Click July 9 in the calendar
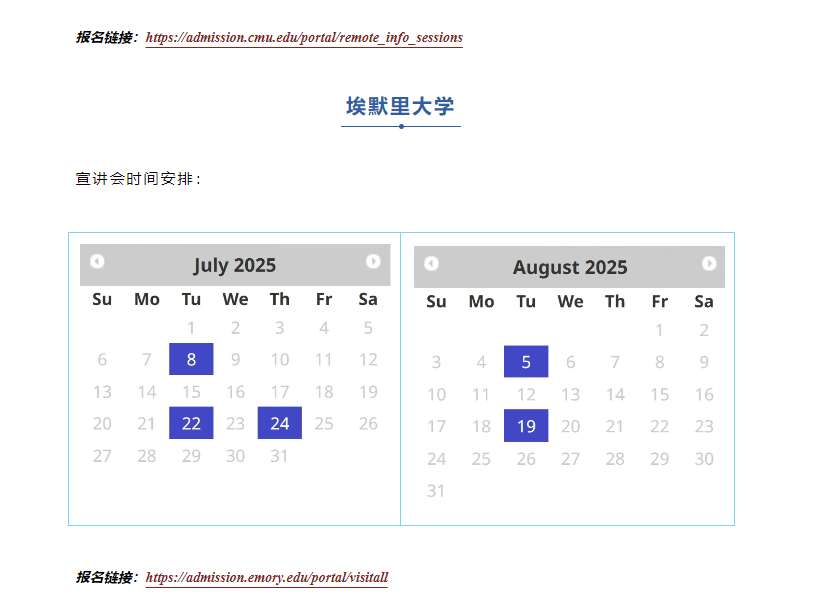The image size is (815, 612). pos(235,359)
